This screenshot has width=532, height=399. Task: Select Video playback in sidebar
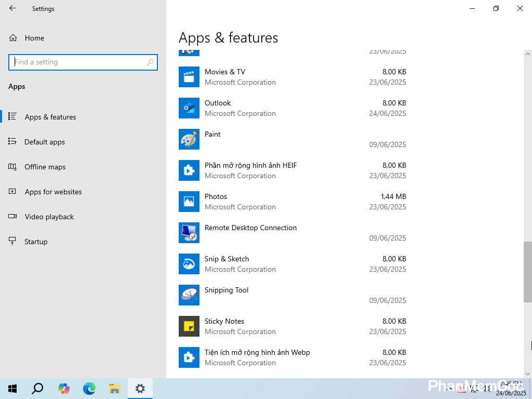click(49, 217)
